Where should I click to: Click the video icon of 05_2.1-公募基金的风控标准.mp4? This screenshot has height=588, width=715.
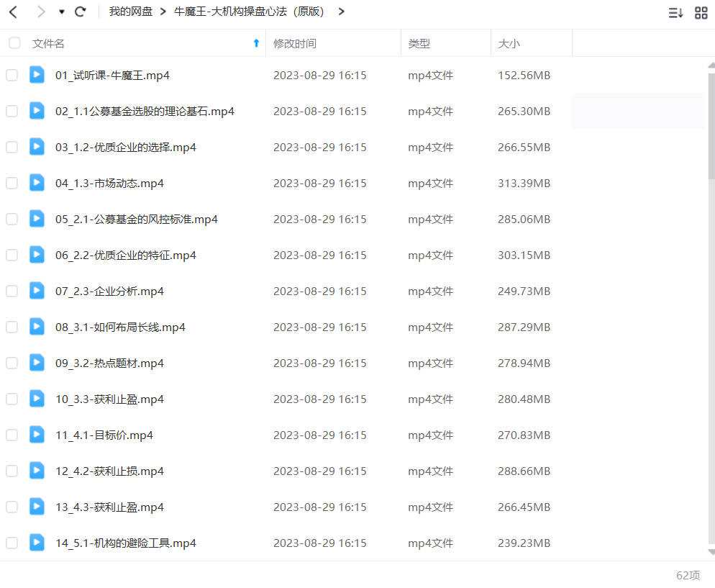click(x=37, y=219)
